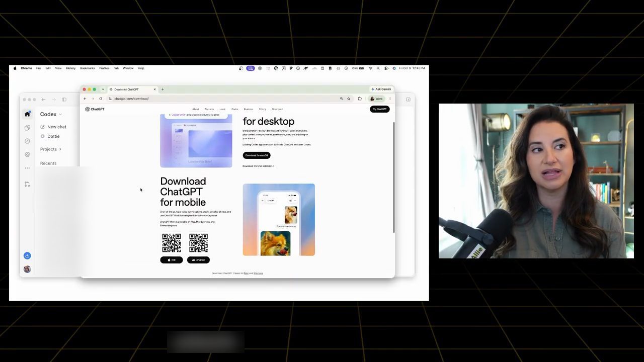Expand the Projects section chevron
The width and height of the screenshot is (644, 362).
coord(60,149)
